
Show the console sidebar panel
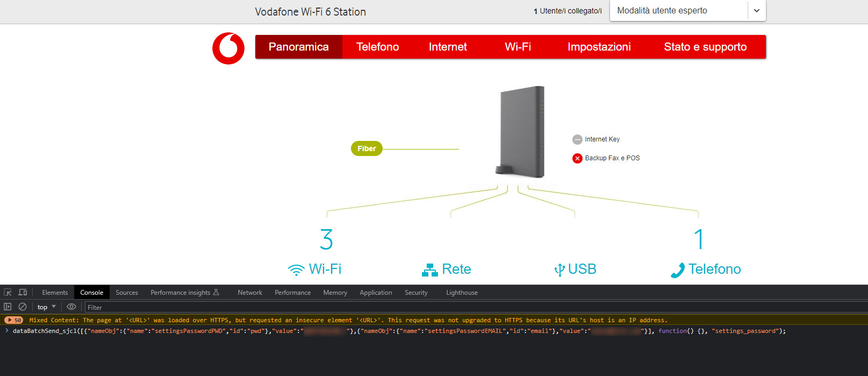[8, 307]
